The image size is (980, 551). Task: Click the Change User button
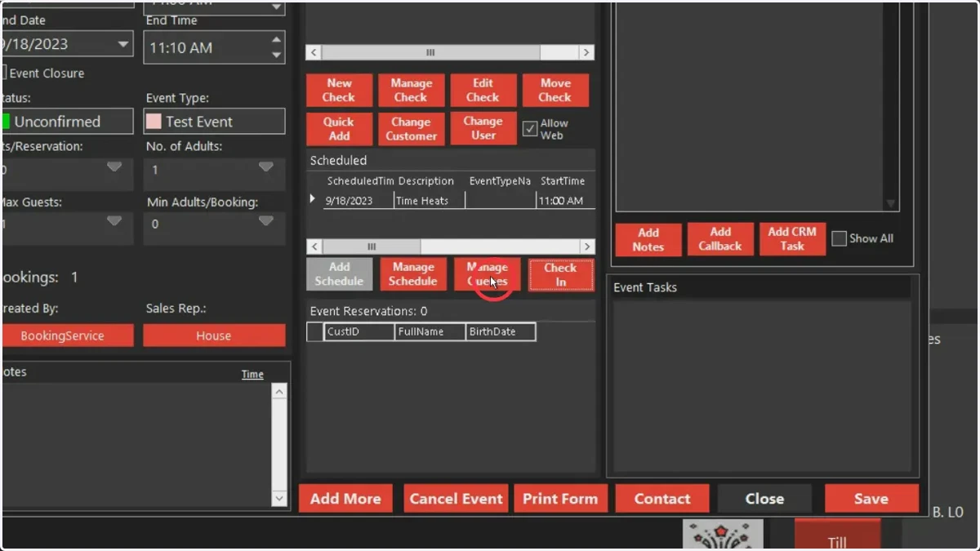tap(483, 129)
